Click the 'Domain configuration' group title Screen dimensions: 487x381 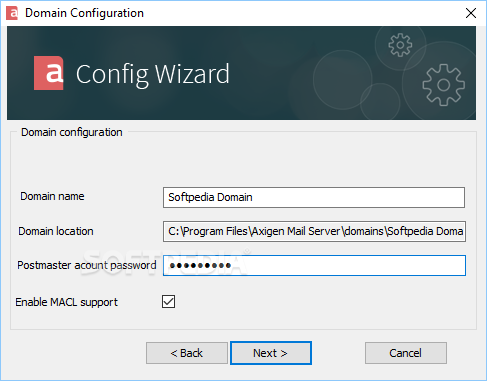[72, 132]
